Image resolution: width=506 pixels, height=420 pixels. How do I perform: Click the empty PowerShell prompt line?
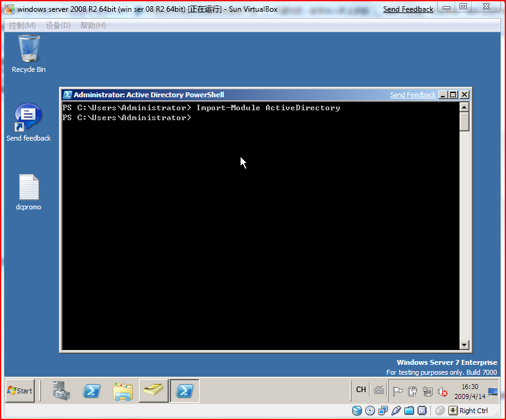tap(127, 118)
